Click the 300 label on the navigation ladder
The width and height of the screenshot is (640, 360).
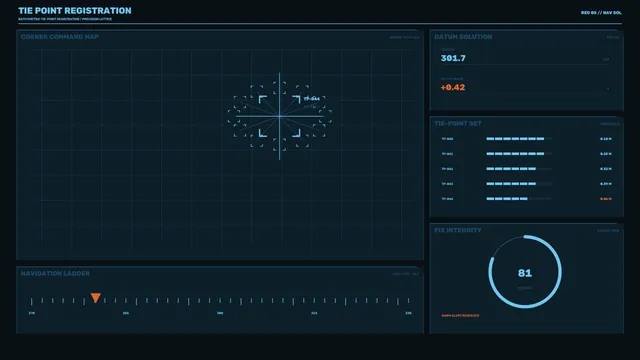(x=220, y=313)
